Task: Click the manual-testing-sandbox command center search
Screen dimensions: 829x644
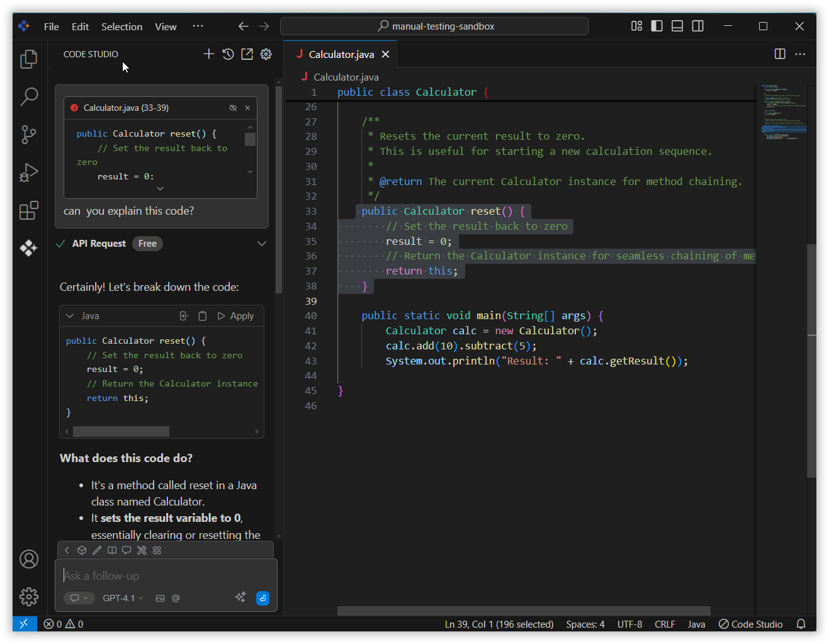Action: click(434, 26)
